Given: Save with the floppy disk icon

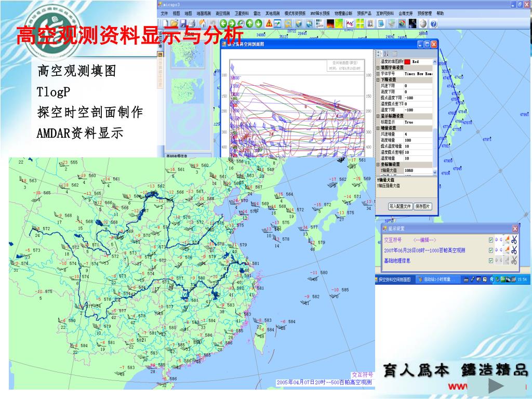Looking at the screenshot, I should (183, 23).
